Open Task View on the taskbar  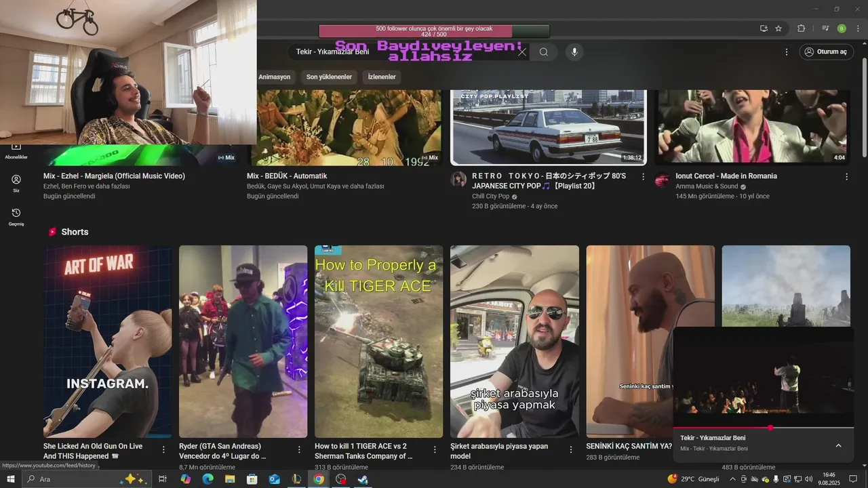[163, 479]
